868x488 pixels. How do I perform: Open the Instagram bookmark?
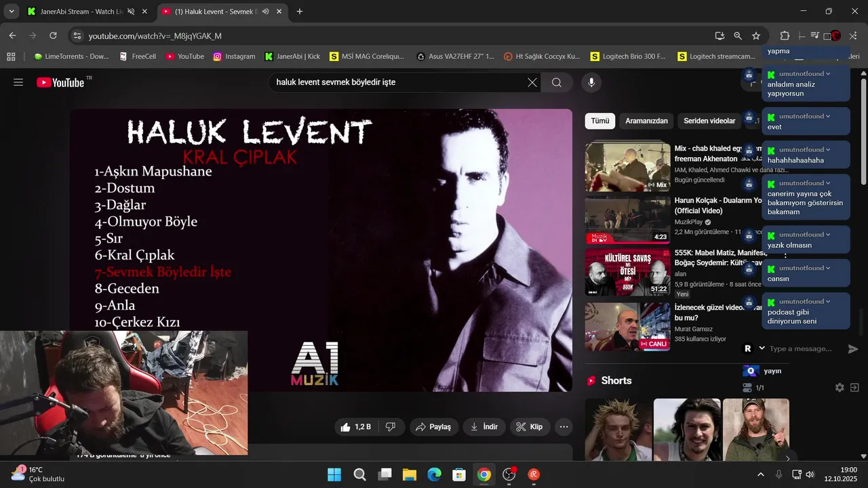(x=234, y=56)
